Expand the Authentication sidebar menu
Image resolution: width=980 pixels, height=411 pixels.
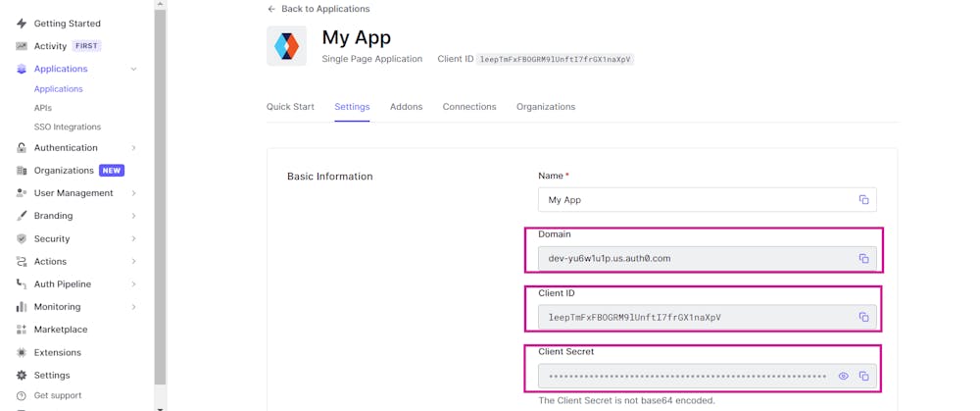pyautogui.click(x=133, y=148)
